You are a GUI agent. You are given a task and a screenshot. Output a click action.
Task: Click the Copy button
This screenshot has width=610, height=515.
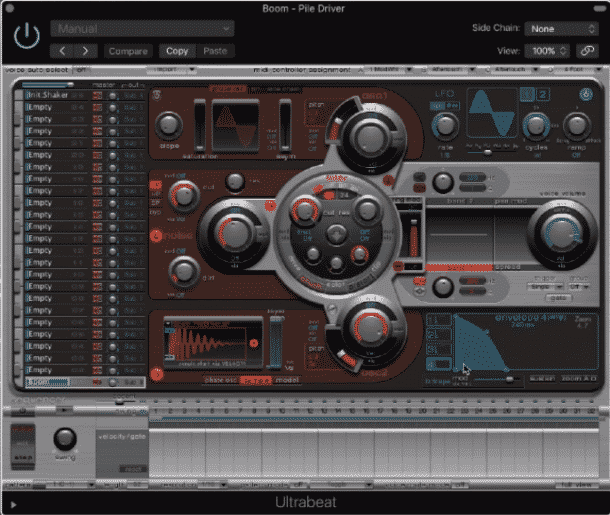point(177,51)
